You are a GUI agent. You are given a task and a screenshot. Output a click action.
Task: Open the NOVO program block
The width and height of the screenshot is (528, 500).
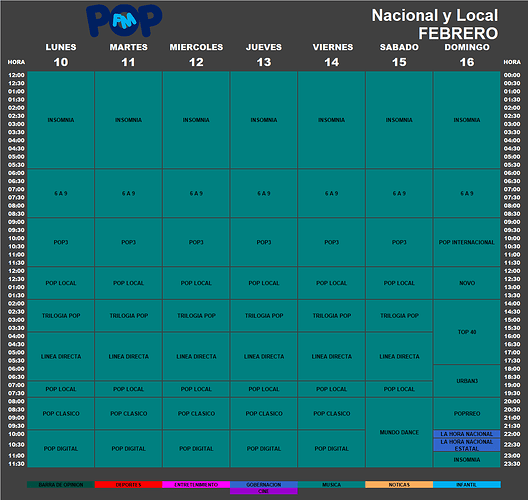pos(467,283)
